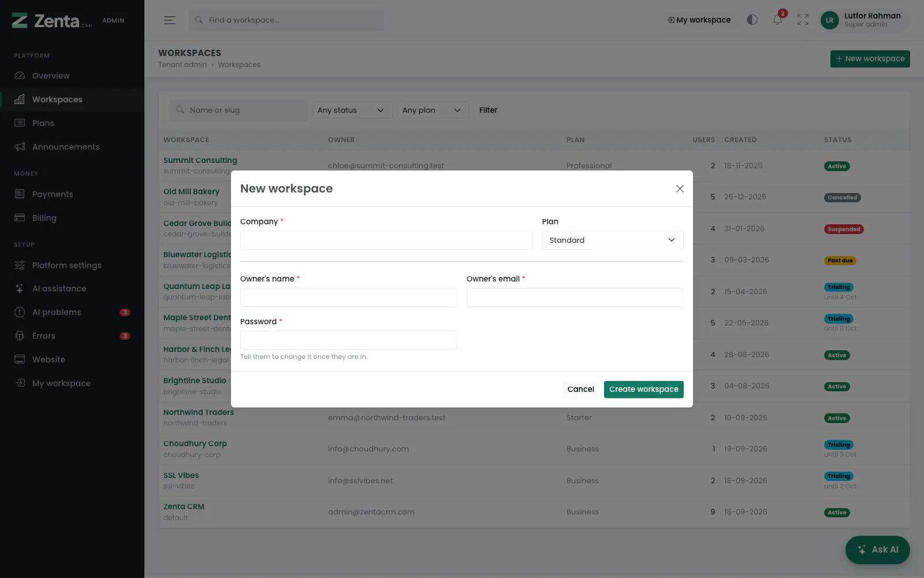Open Announcements in the sidebar
Image resolution: width=924 pixels, height=578 pixels.
coord(72,147)
